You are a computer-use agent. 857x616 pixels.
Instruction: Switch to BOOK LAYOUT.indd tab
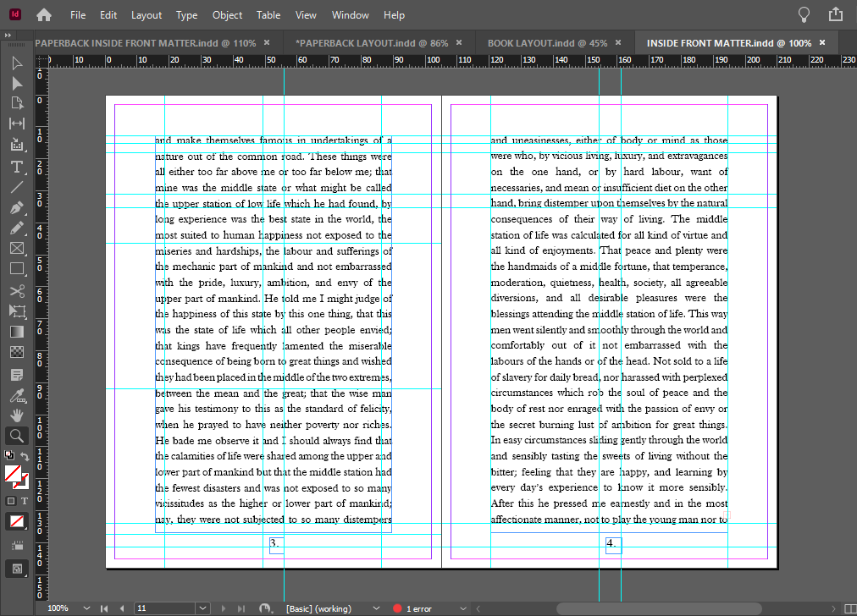click(547, 42)
